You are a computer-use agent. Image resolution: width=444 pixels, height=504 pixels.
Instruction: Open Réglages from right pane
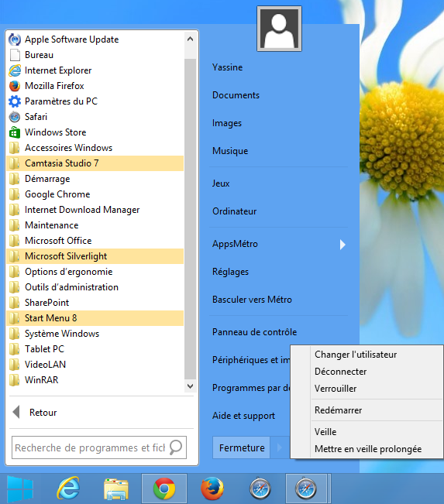(x=230, y=272)
